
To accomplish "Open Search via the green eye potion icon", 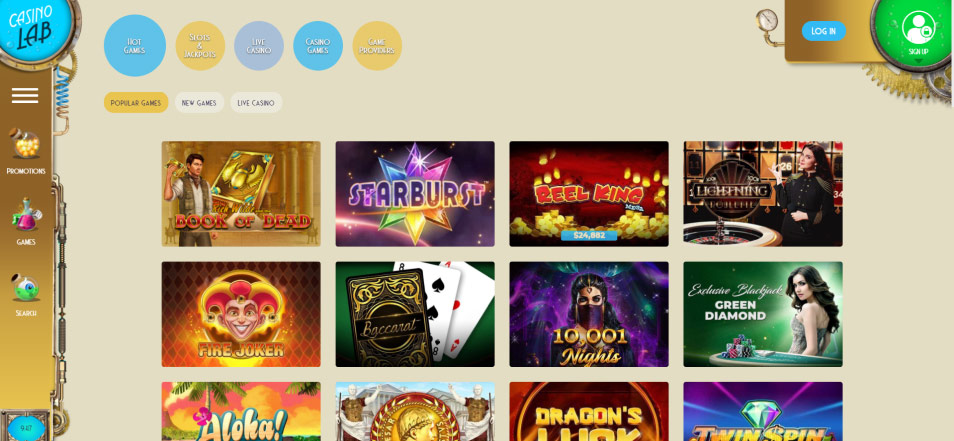I will point(26,288).
